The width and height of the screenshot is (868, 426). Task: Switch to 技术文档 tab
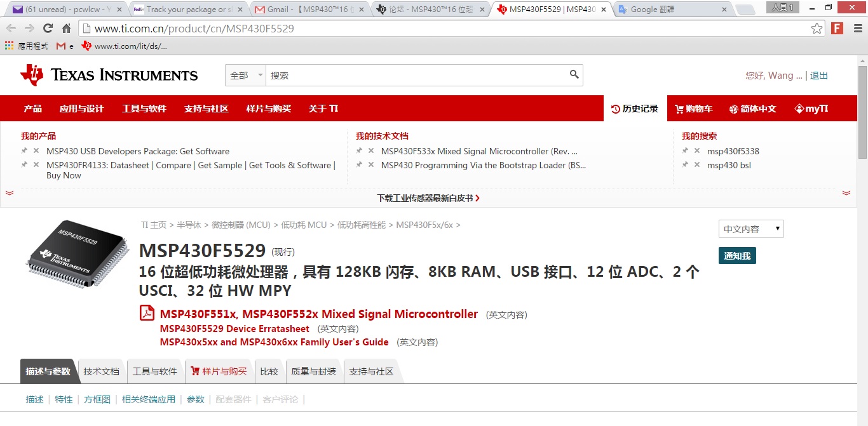[102, 371]
